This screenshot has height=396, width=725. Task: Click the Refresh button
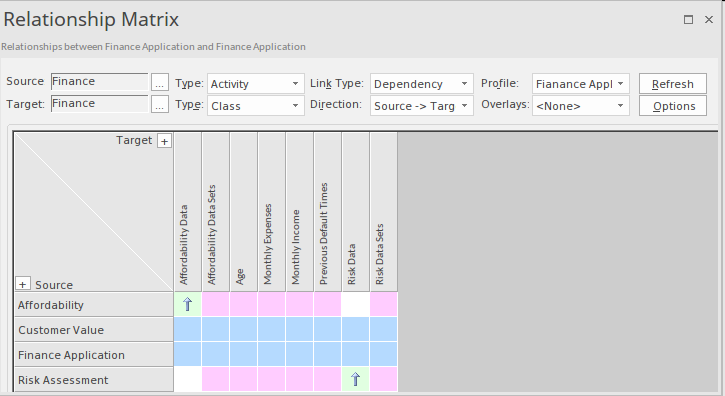coord(673,84)
